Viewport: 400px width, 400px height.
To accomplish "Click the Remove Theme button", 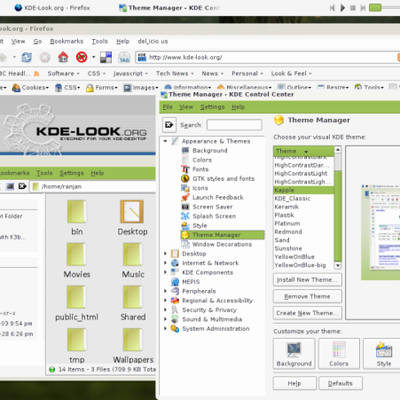I will 307,296.
